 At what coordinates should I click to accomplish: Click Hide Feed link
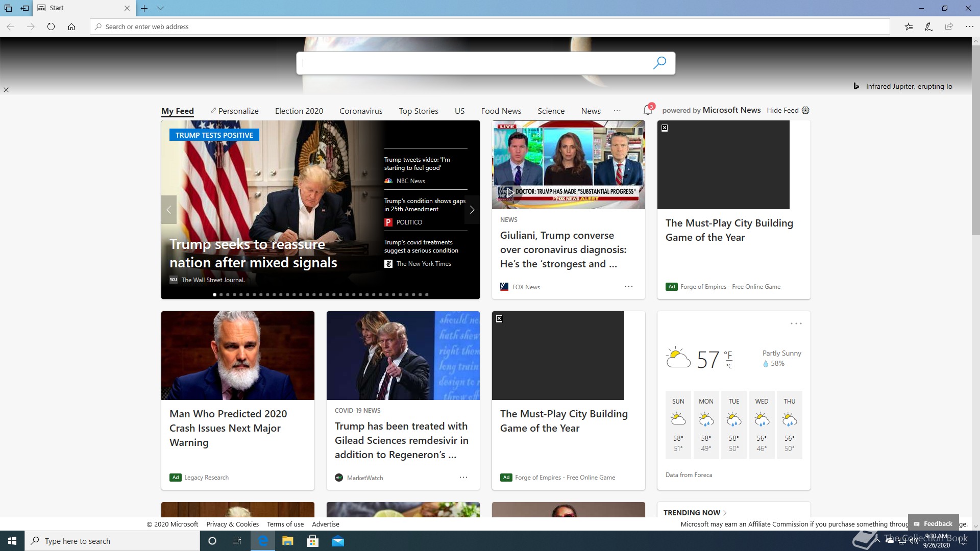tap(782, 110)
